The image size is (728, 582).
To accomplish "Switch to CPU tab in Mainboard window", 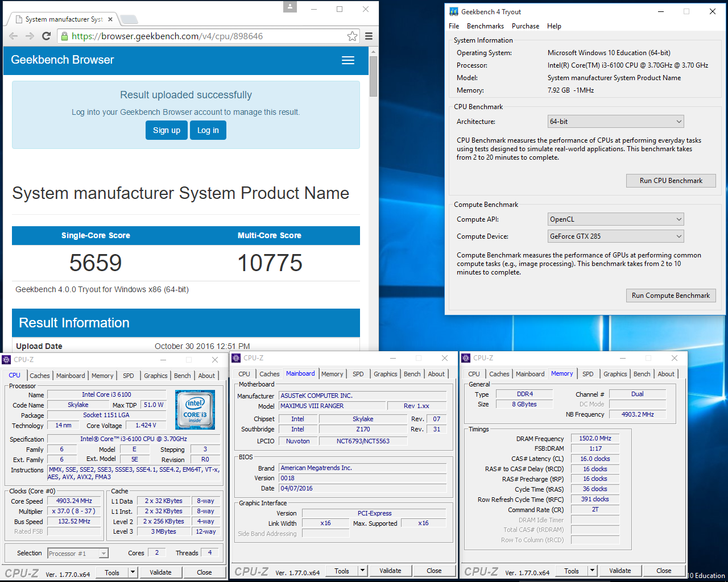I will 245,374.
